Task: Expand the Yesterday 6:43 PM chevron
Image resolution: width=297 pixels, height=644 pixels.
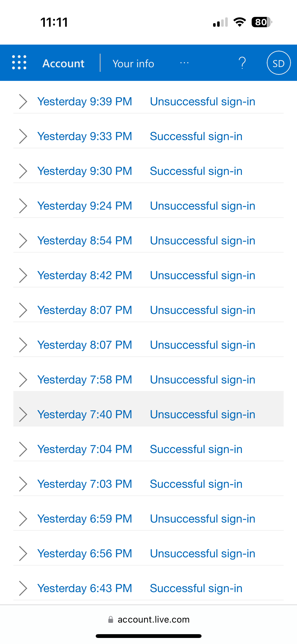Action: 23,588
